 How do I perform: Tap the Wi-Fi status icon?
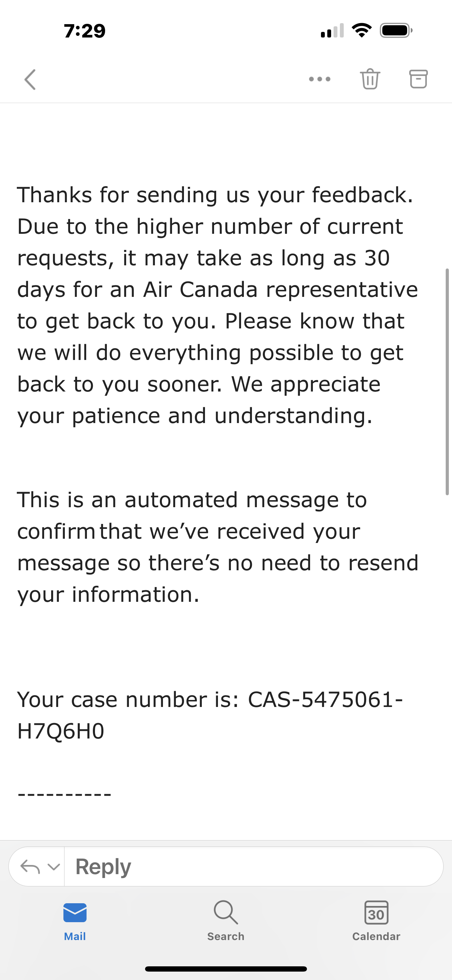[x=362, y=30]
